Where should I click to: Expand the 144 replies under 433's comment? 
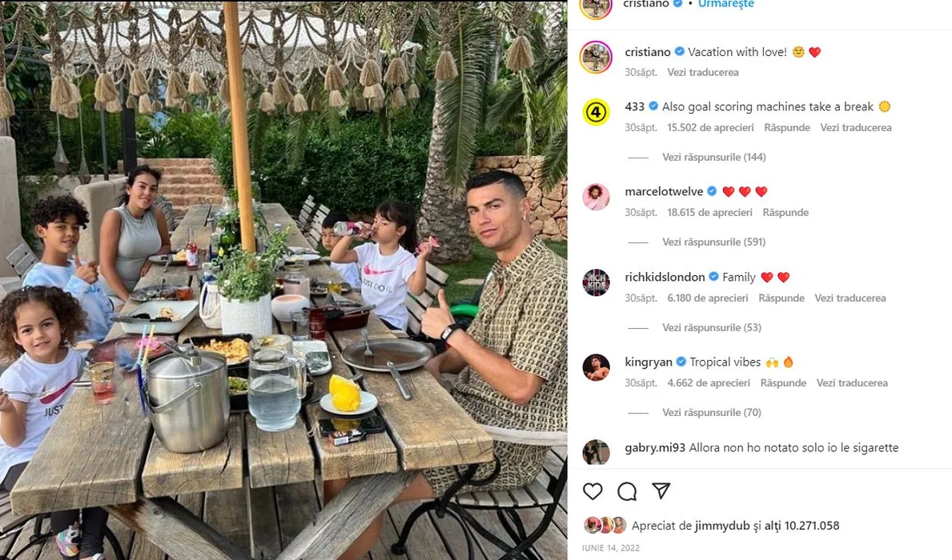[714, 157]
